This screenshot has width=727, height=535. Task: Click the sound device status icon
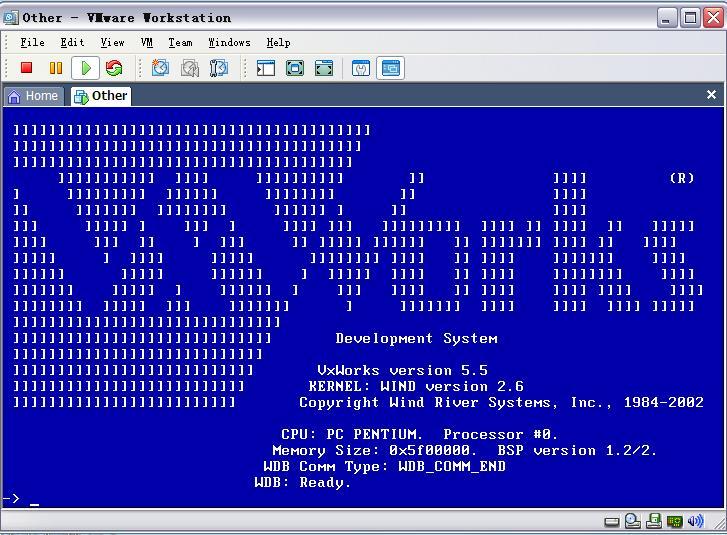(x=695, y=522)
